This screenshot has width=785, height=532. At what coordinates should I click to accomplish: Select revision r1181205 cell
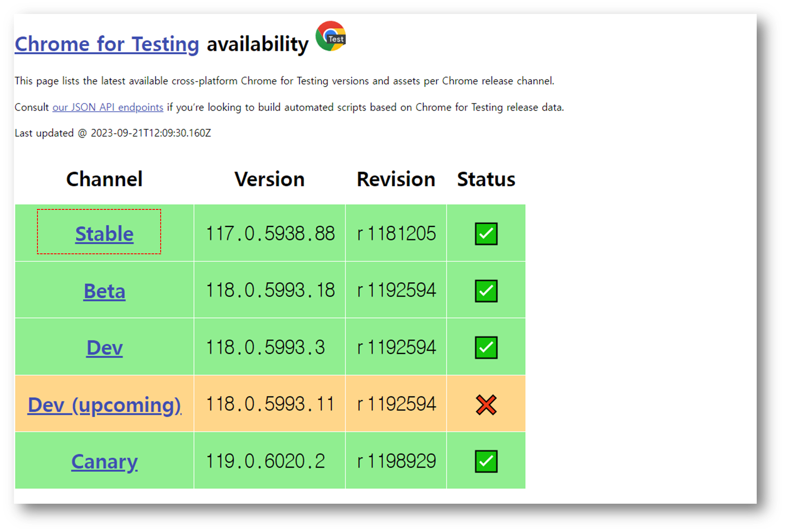click(x=396, y=233)
